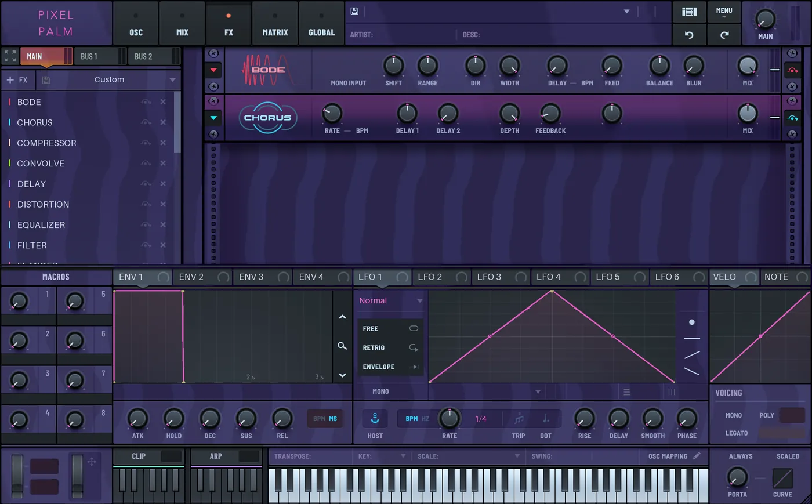The image size is (812, 504).
Task: Toggle the Chorus effect bypass button
Action: click(792, 118)
